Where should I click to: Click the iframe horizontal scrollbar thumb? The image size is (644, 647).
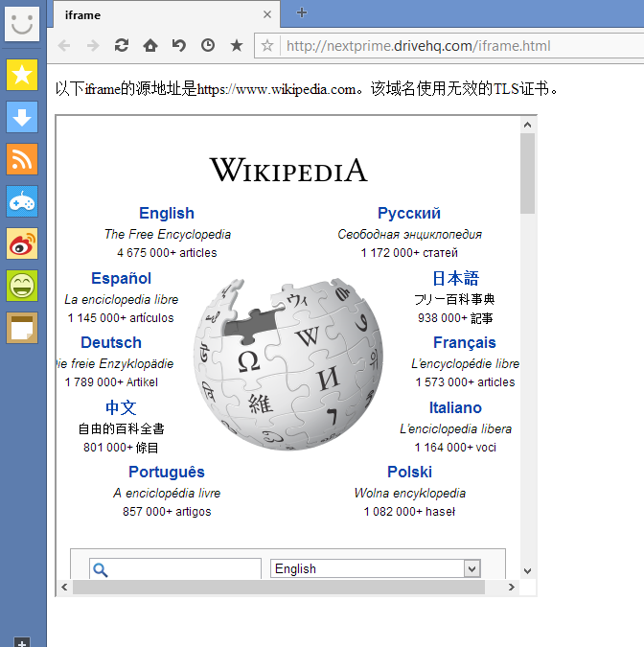click(279, 588)
